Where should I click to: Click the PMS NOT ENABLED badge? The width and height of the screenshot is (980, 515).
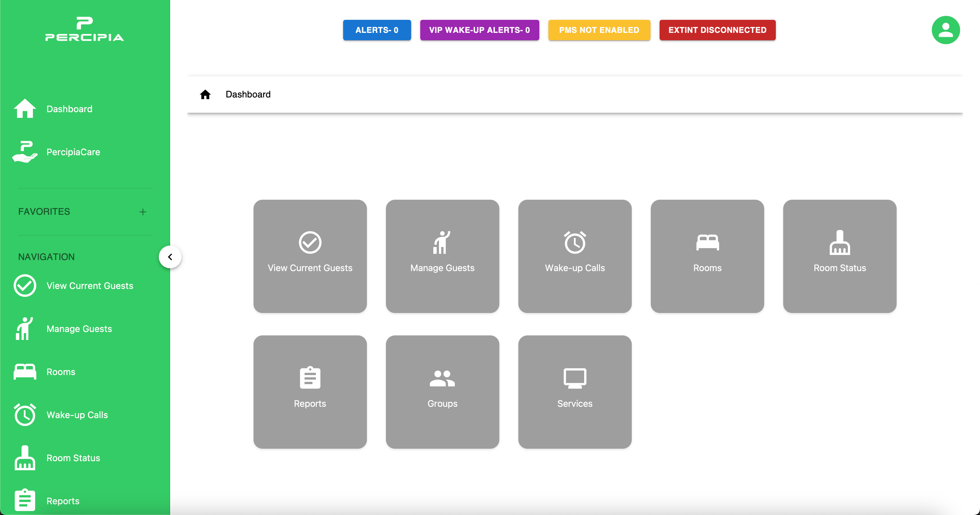pyautogui.click(x=599, y=30)
